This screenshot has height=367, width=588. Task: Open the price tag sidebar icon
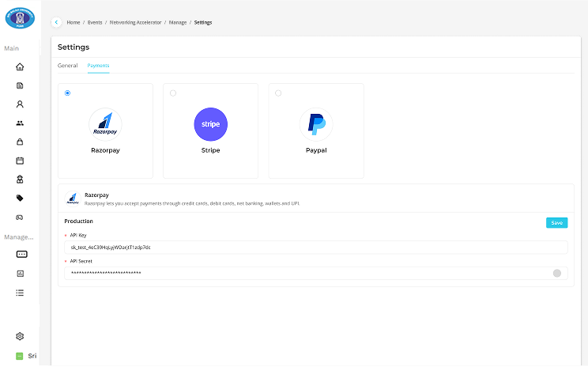21,198
